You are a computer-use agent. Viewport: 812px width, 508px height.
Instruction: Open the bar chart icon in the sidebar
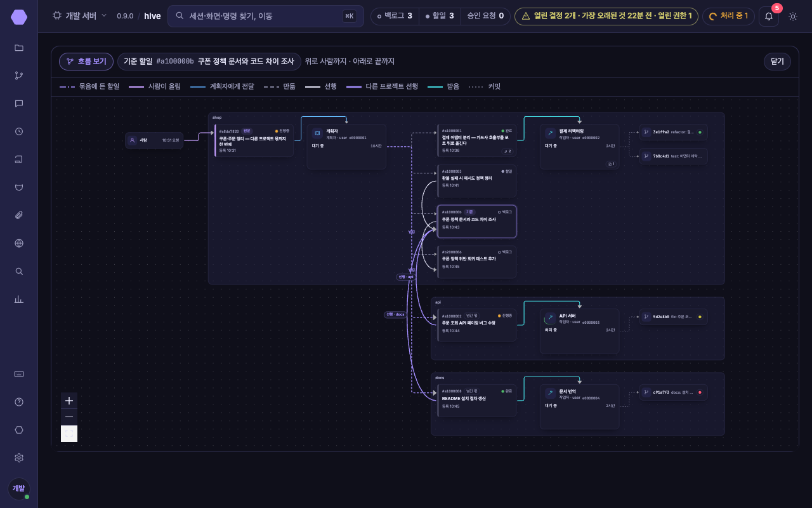tap(19, 299)
